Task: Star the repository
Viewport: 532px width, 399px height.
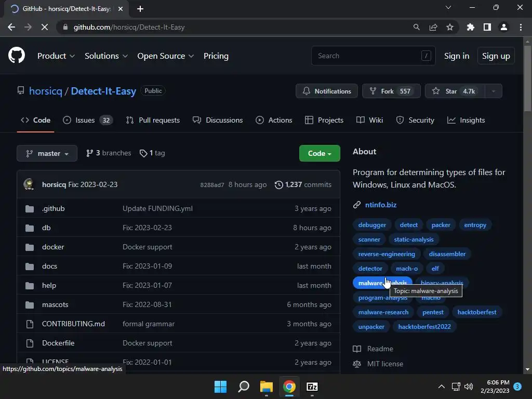Action: click(455, 91)
